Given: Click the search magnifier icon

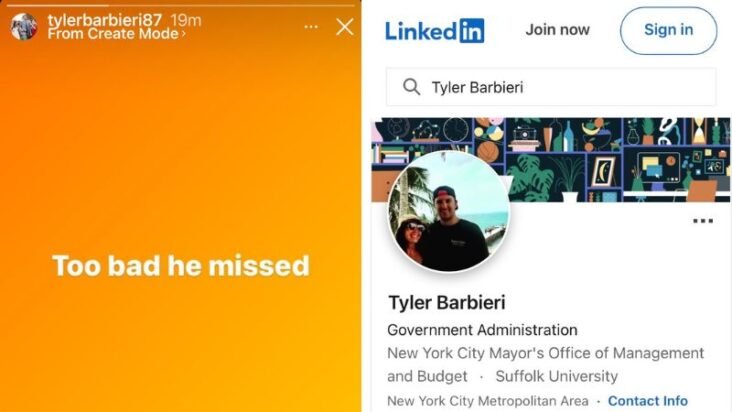Looking at the screenshot, I should (x=411, y=87).
